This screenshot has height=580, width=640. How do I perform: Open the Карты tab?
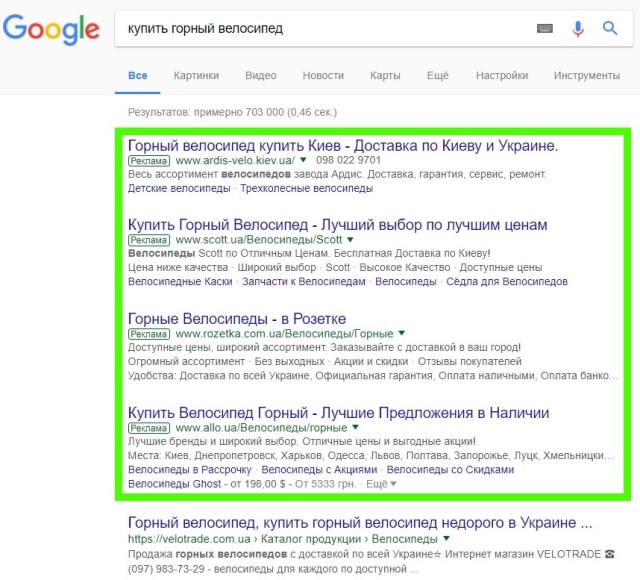coord(385,76)
